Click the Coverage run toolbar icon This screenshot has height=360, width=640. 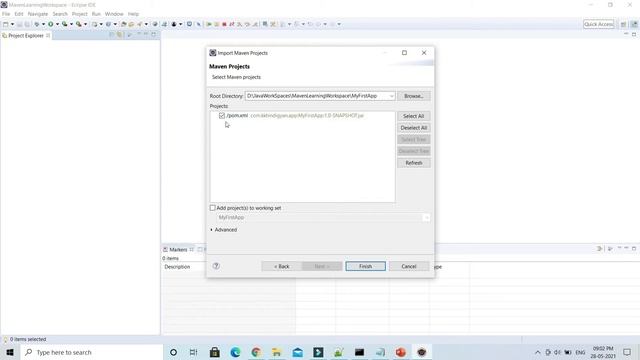[64, 24]
